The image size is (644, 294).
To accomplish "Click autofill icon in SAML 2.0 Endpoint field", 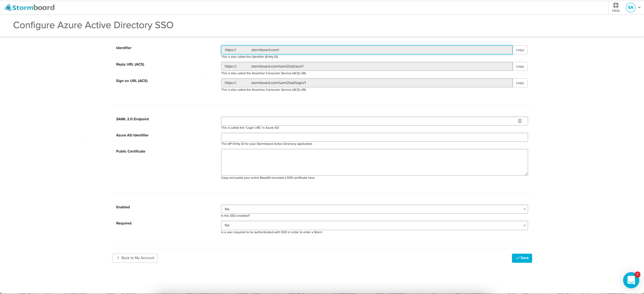I will click(520, 121).
